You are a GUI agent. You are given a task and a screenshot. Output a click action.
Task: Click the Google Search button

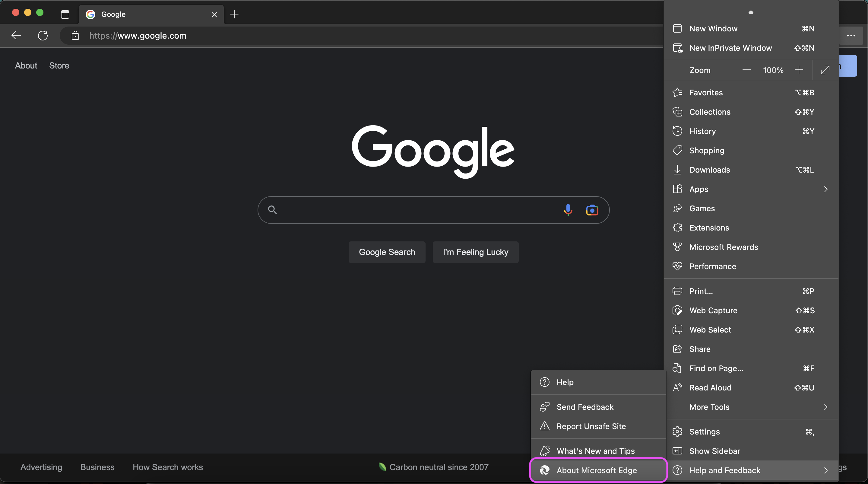click(x=387, y=252)
